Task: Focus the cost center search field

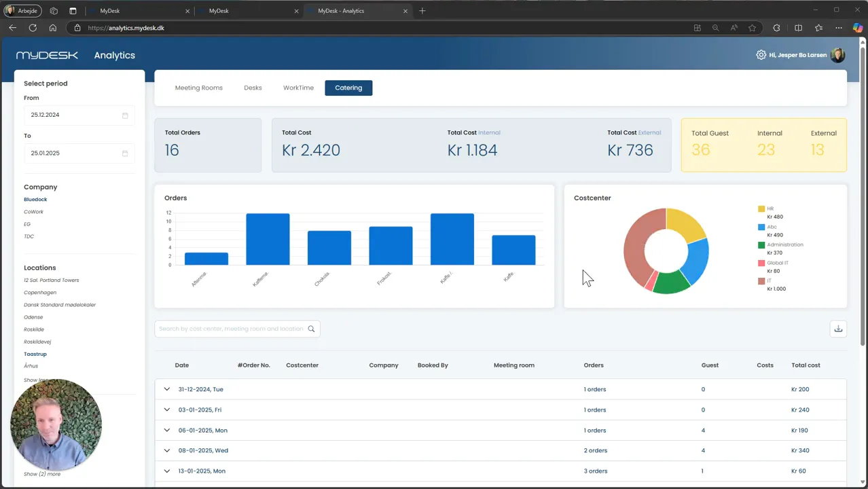Action: click(237, 329)
